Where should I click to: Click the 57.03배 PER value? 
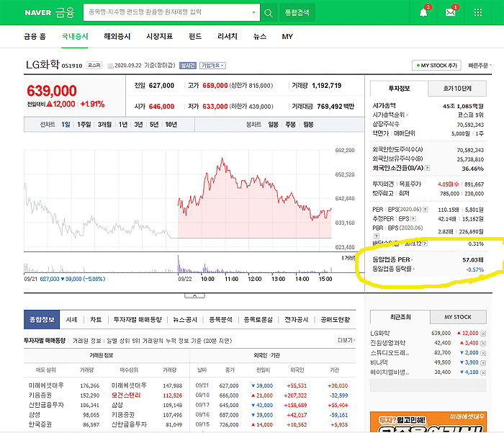point(473,260)
